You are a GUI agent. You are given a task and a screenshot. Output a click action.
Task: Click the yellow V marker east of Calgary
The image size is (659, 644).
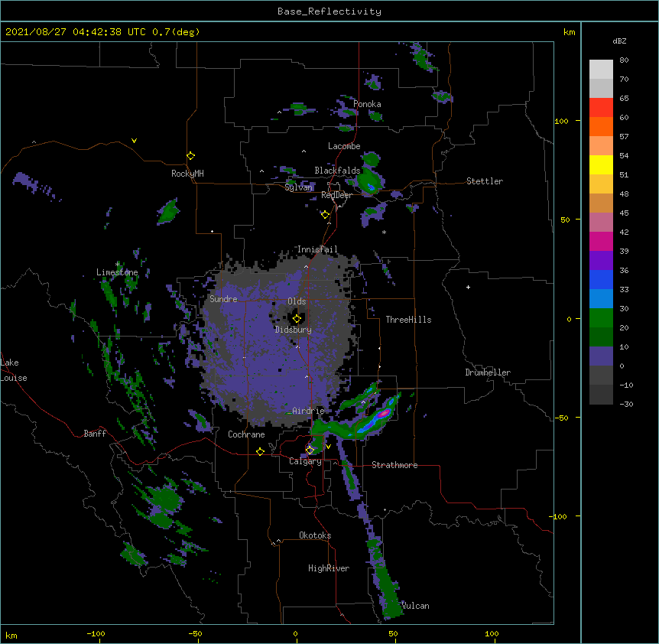[328, 447]
